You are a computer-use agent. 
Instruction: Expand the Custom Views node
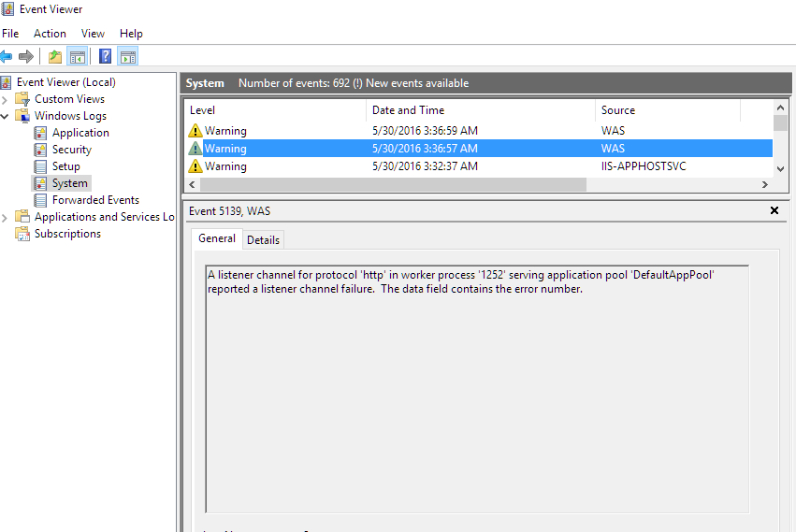6,99
